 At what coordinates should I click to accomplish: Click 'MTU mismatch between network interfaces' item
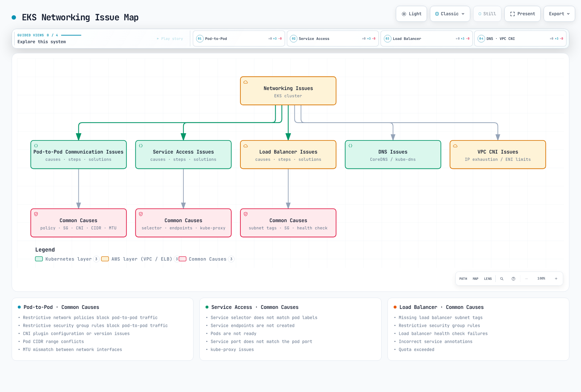tap(72, 350)
